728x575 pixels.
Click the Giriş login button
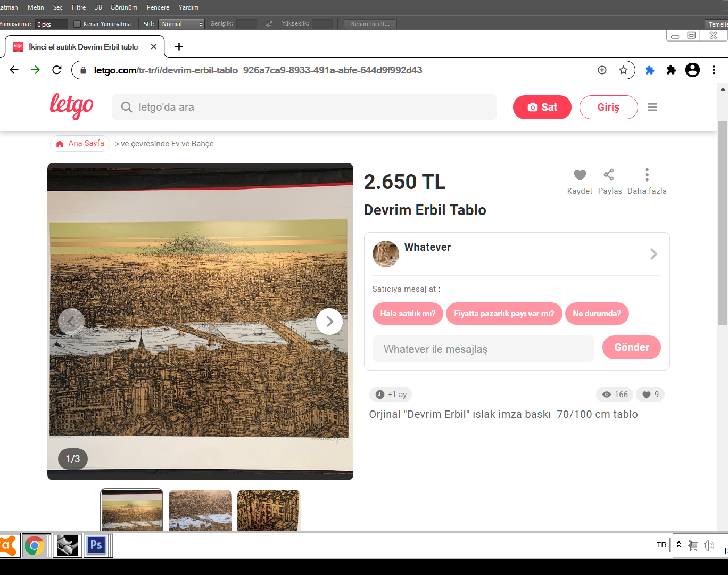point(608,108)
